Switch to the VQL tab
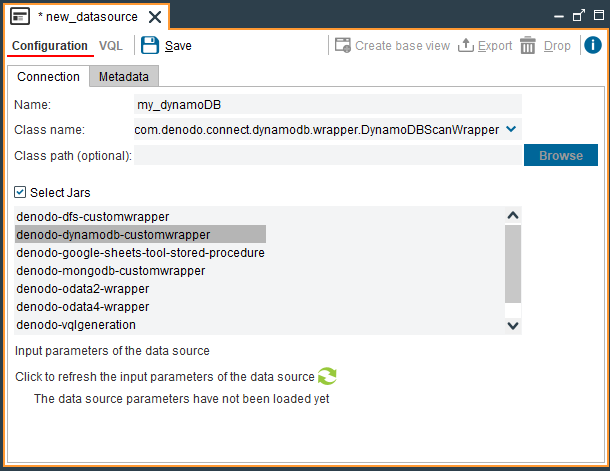 pyautogui.click(x=111, y=46)
